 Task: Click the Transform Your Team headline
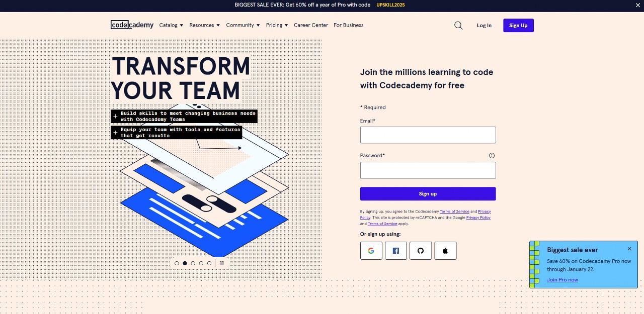coord(180,78)
